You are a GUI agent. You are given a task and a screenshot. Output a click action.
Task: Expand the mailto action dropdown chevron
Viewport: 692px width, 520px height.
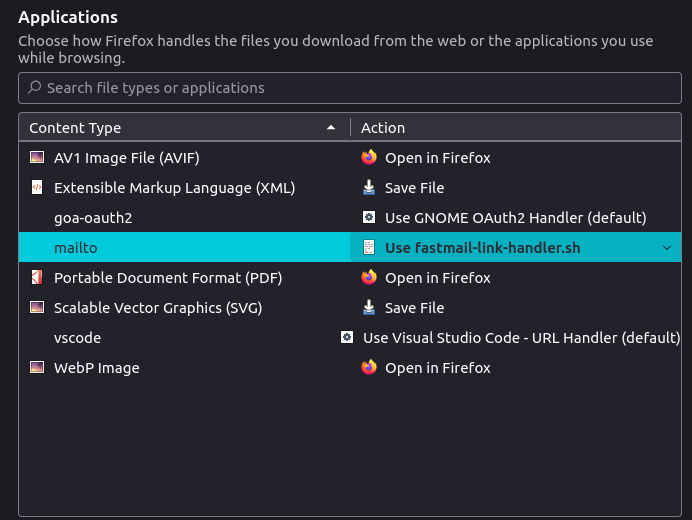667,248
